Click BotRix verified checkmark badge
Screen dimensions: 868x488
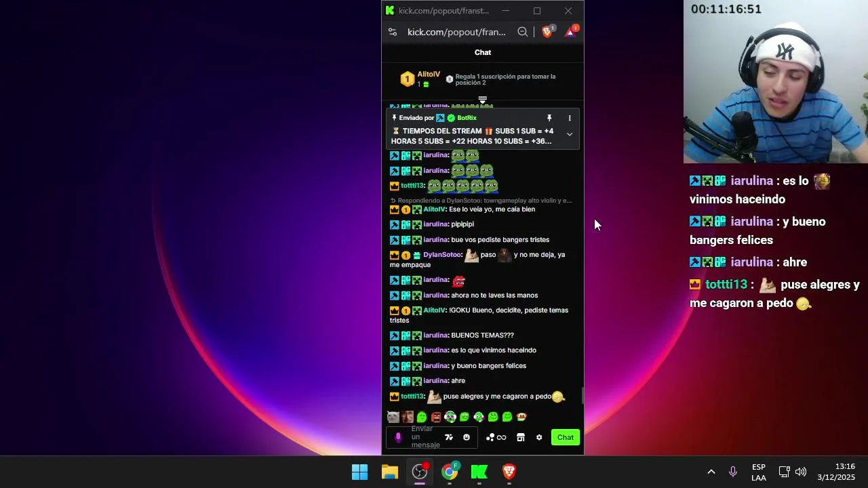tap(451, 118)
